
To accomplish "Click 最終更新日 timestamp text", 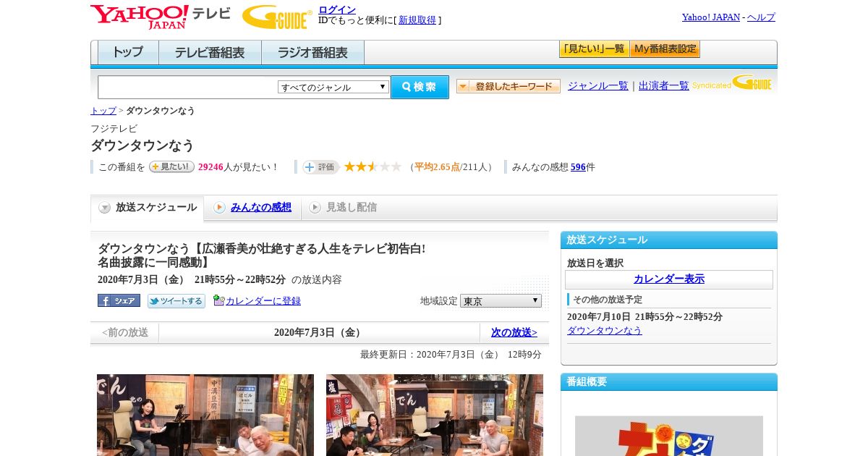I will [451, 355].
